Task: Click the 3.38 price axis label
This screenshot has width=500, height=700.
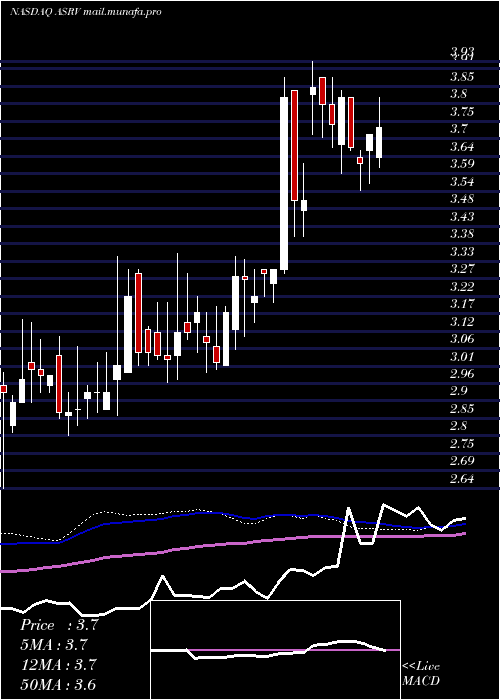Action: click(x=462, y=234)
